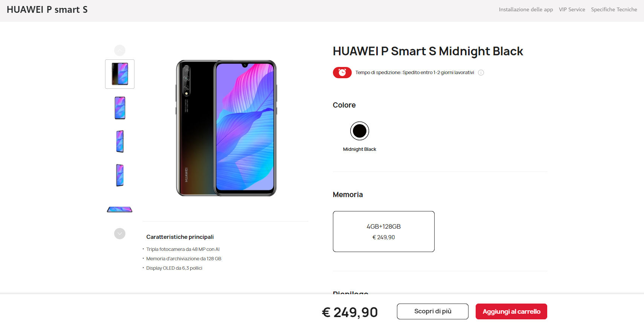
Task: Select the fifth thumbnail of phone lying flat
Action: 120,210
